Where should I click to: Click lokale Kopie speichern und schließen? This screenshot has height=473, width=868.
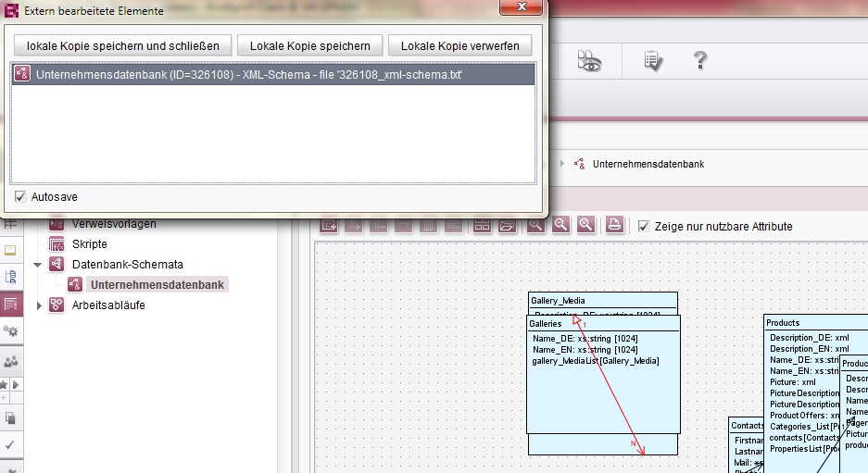click(123, 46)
